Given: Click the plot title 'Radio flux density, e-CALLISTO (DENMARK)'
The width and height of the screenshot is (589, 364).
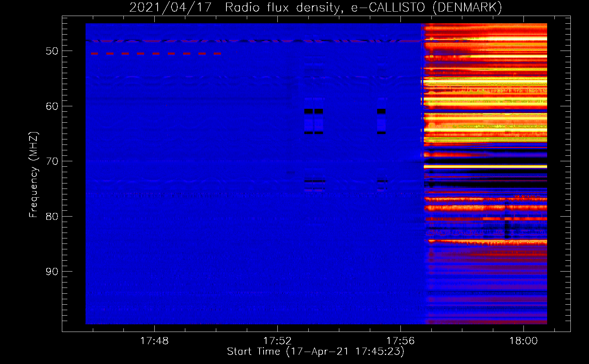Looking at the screenshot, I should click(363, 7).
